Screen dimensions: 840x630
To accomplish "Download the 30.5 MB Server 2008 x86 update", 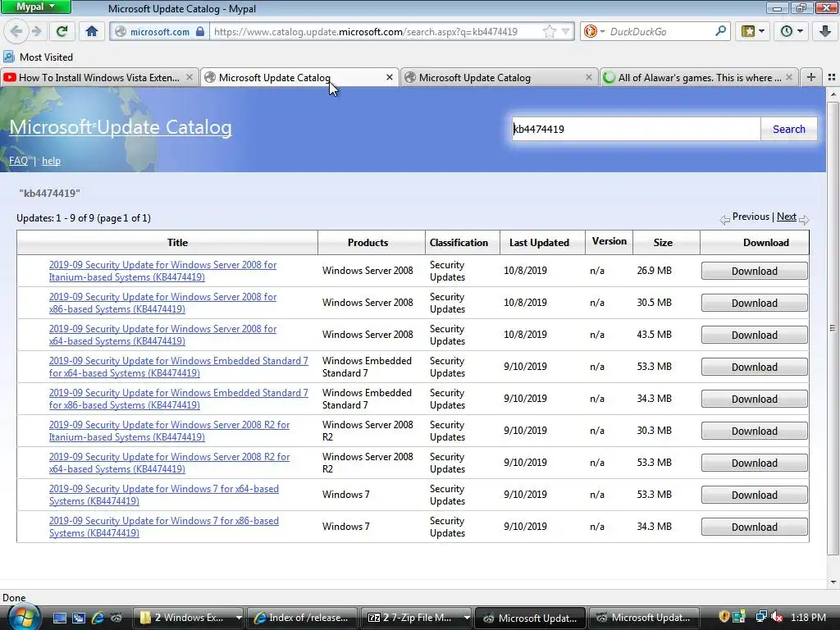I will [x=755, y=304].
